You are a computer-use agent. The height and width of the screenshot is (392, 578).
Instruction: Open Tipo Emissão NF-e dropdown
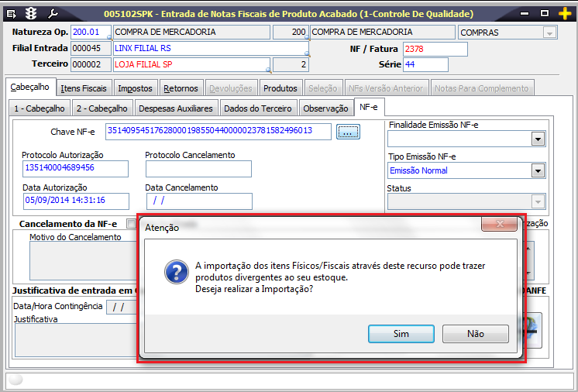(538, 170)
